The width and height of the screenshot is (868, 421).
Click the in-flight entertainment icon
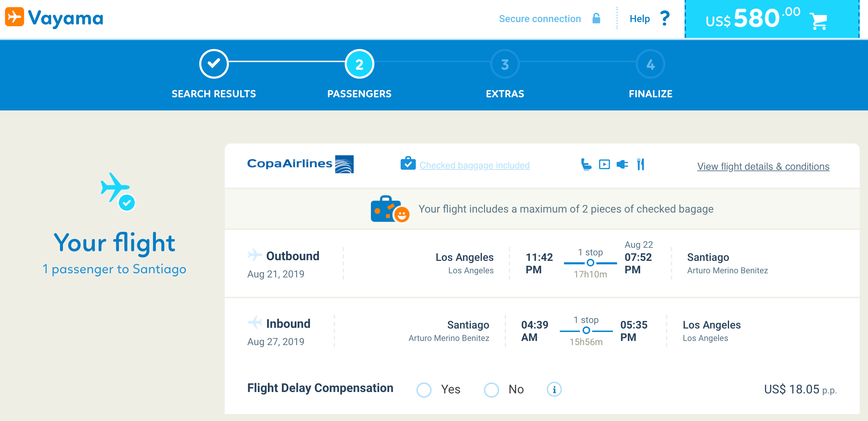click(604, 164)
